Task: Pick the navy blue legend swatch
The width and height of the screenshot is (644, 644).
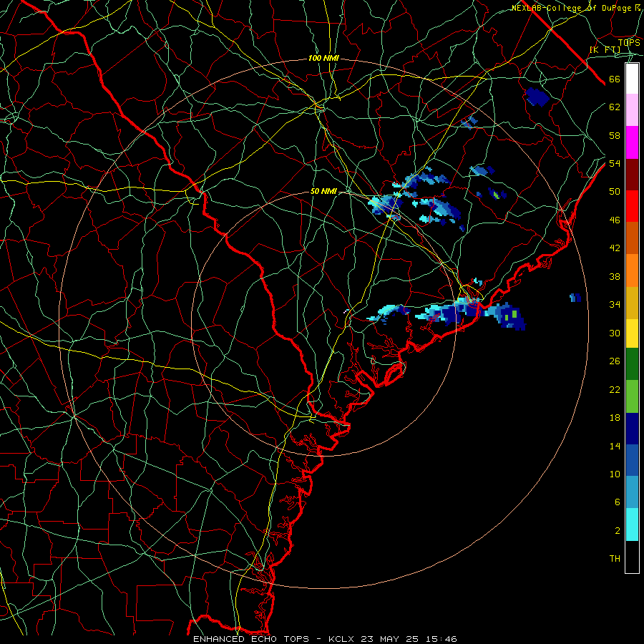Action: [632, 429]
